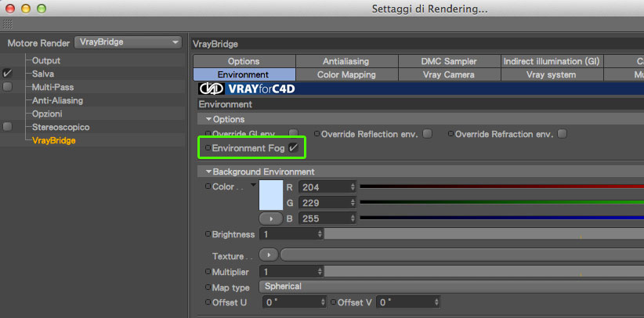Image resolution: width=644 pixels, height=318 pixels.
Task: Select the Environment tab
Action: [x=244, y=74]
